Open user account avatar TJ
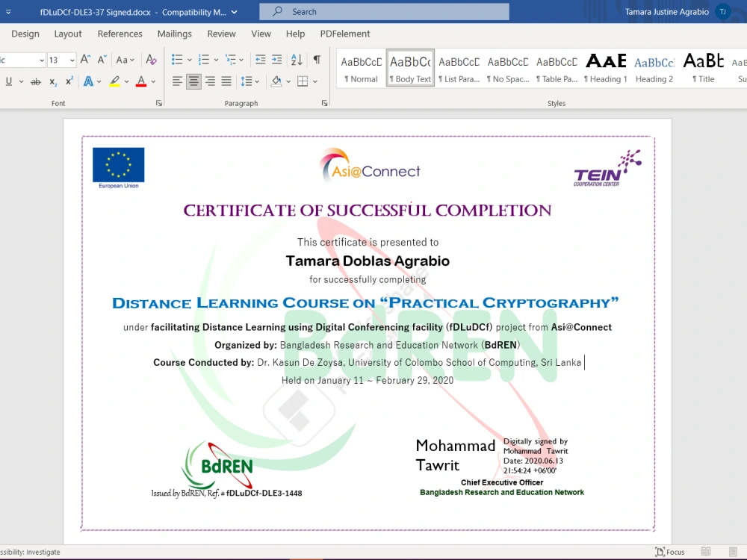The image size is (747, 560). point(722,11)
